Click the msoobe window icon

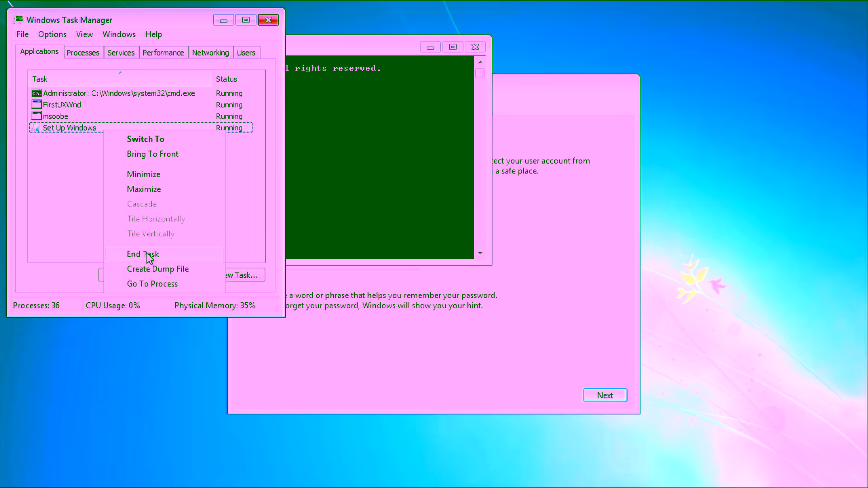(36, 116)
